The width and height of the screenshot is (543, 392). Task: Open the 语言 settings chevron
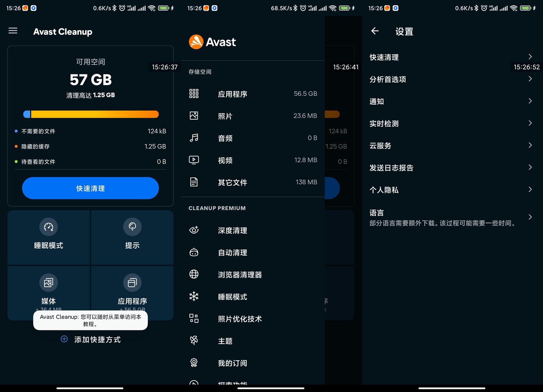pos(530,217)
